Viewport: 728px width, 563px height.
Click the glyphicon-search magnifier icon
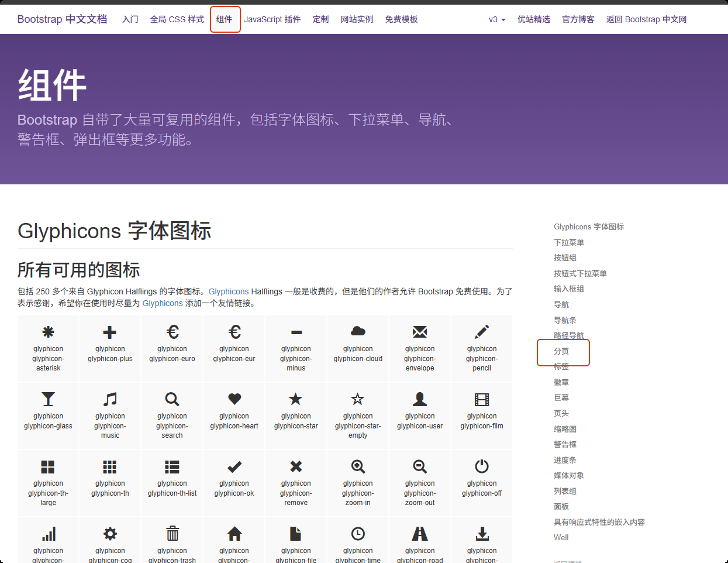click(x=172, y=399)
